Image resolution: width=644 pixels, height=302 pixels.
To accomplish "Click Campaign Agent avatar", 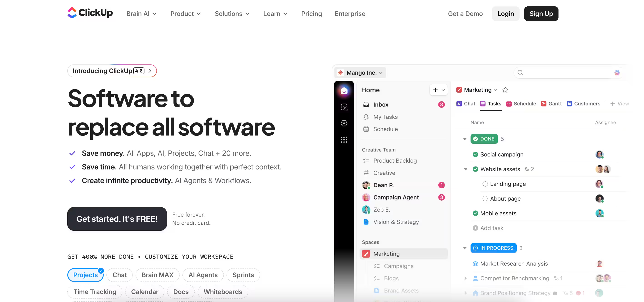I will 366,197.
